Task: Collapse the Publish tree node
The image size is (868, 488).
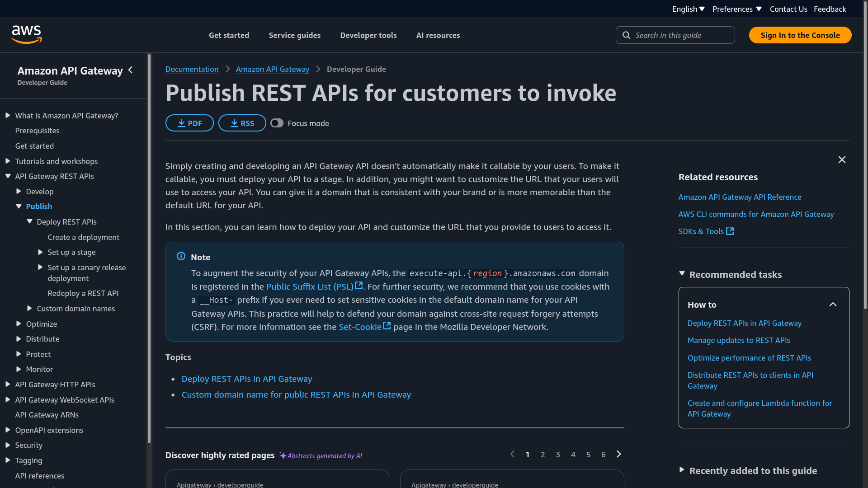Action: (19, 206)
